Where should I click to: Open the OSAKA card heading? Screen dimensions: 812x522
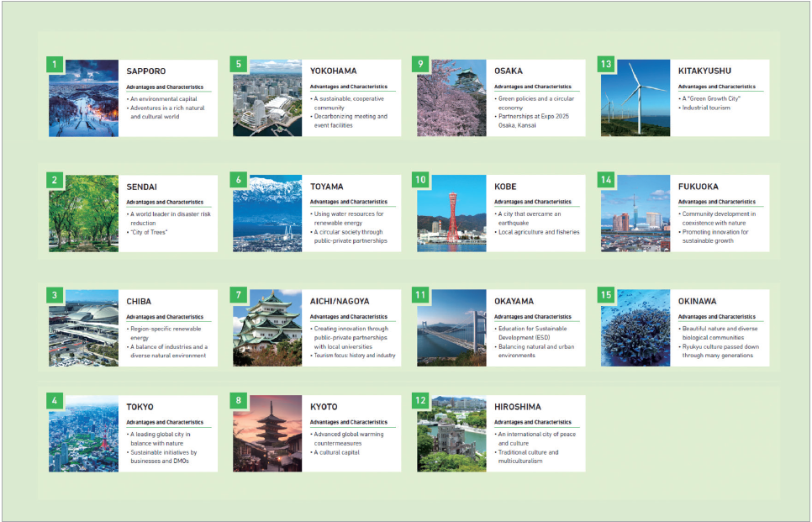coord(509,71)
